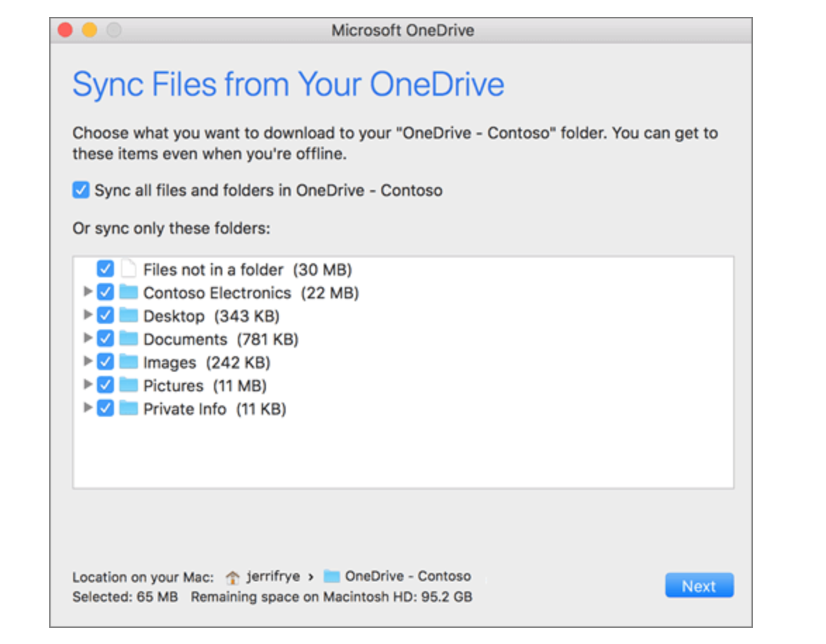This screenshot has height=644, width=826.
Task: Click the blank file icon beside Files not in a folder
Action: click(129, 268)
